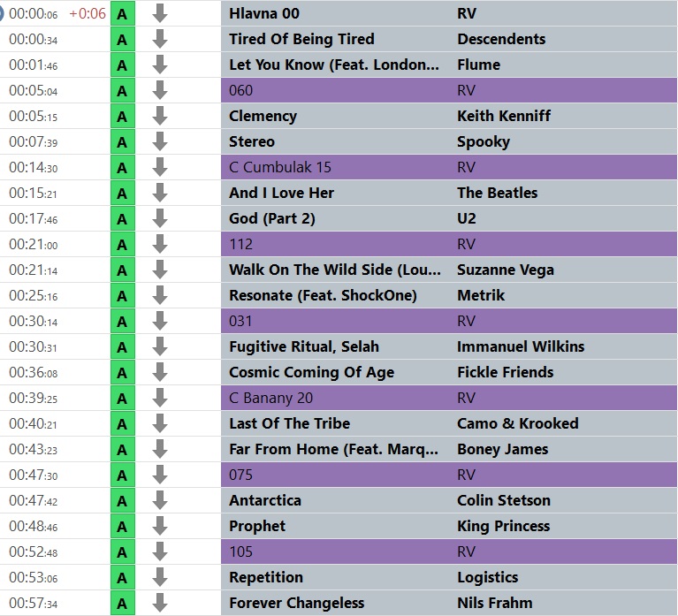Select the Cosmic Coming Of Age title
Viewport: 678px width, 616px height.
[311, 372]
